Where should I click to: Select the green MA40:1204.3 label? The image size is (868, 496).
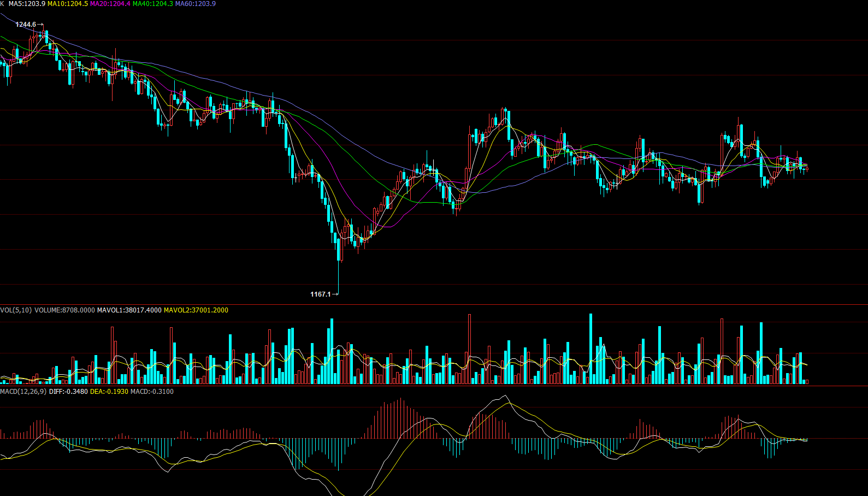click(x=153, y=4)
